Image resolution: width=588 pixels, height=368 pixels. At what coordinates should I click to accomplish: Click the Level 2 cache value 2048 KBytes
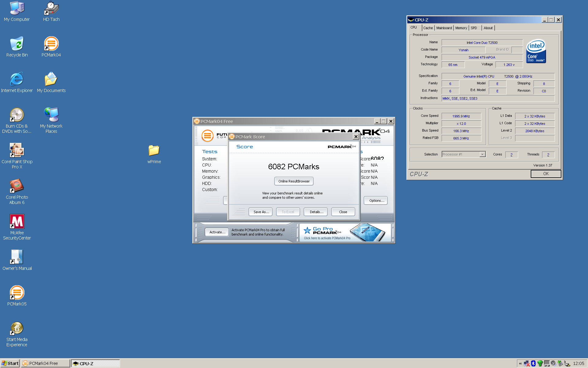pyautogui.click(x=535, y=131)
